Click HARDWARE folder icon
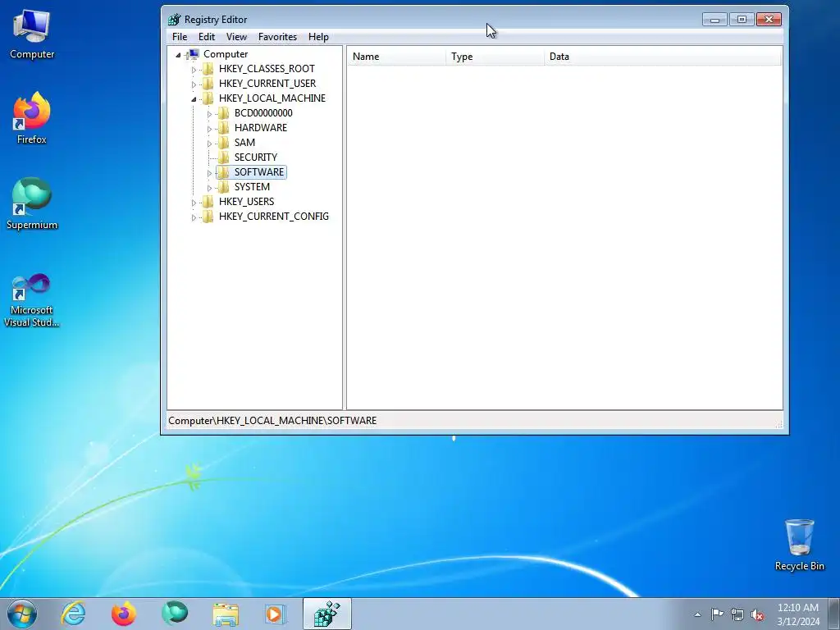The width and height of the screenshot is (840, 630). 223,127
